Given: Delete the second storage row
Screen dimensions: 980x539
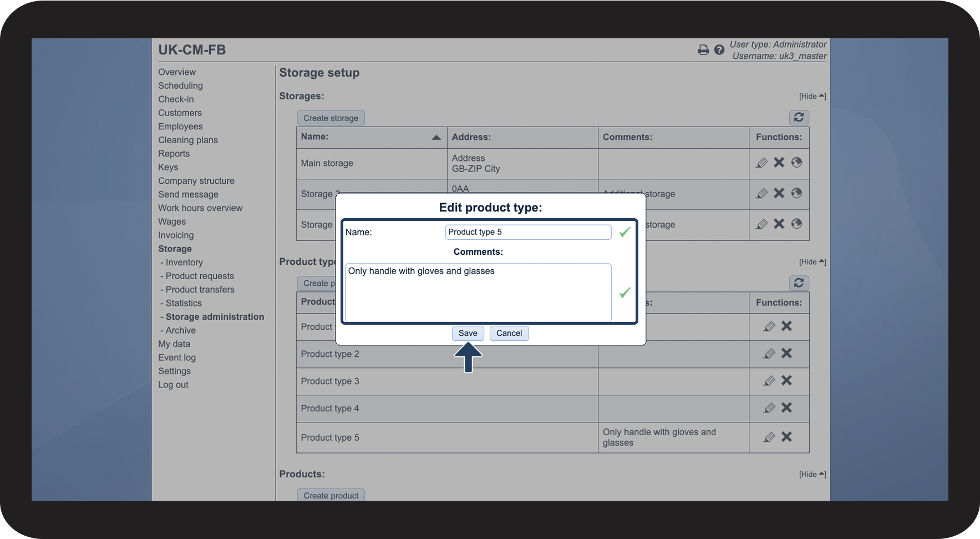Looking at the screenshot, I should (x=779, y=193).
